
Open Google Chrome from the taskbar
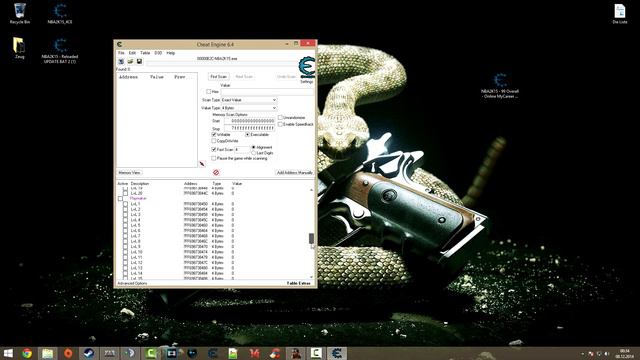tap(27, 353)
